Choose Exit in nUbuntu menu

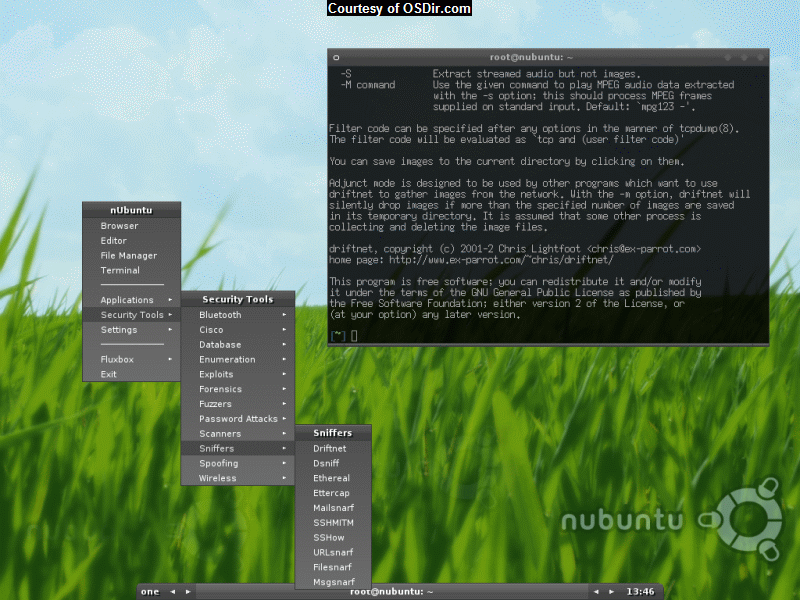(131, 373)
